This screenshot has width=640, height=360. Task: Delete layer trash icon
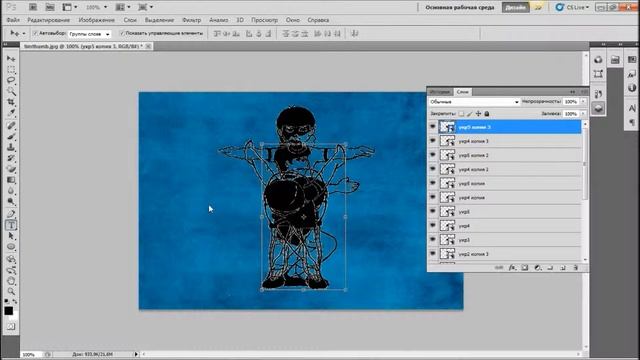point(576,268)
